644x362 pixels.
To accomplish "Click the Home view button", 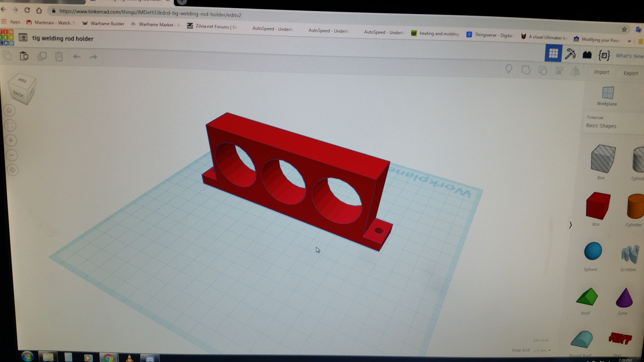I will pyautogui.click(x=9, y=110).
